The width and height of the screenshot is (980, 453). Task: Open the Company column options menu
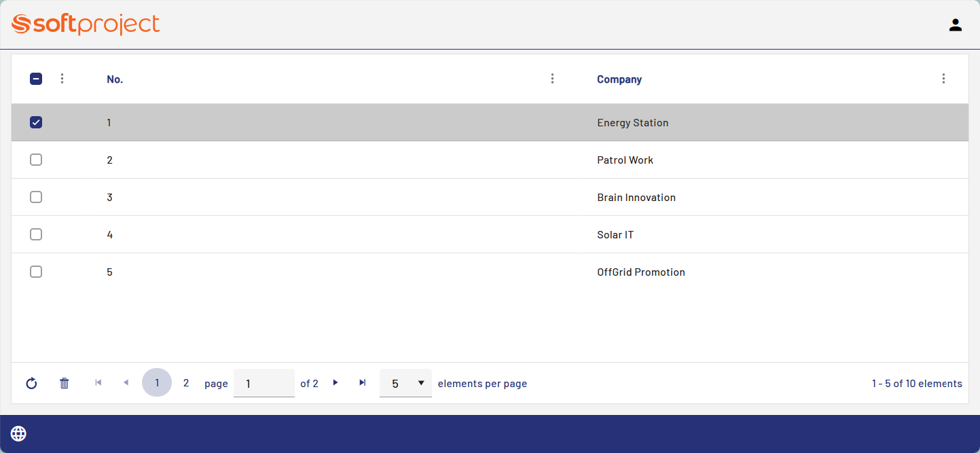pyautogui.click(x=943, y=79)
